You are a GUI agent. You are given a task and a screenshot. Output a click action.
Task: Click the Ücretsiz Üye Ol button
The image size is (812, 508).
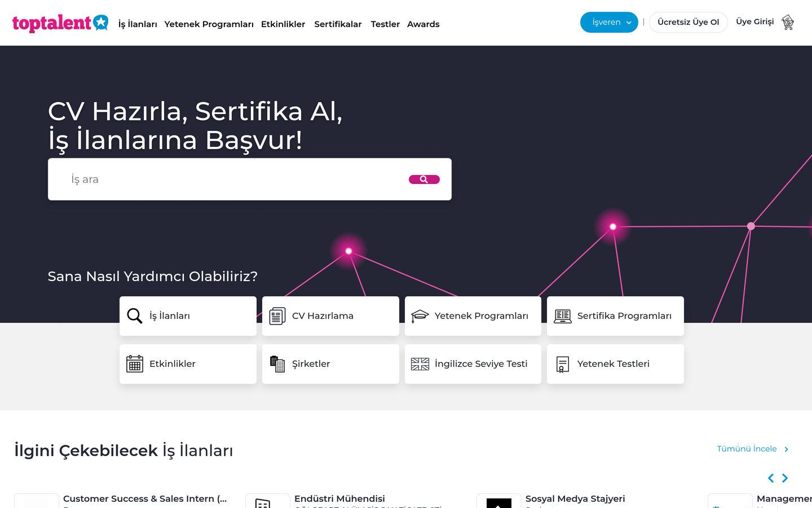click(689, 23)
